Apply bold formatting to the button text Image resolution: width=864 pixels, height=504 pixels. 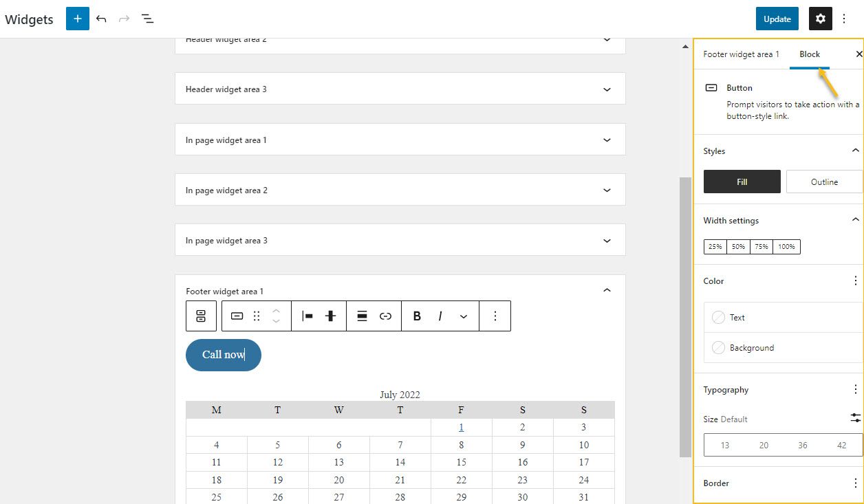(x=417, y=316)
